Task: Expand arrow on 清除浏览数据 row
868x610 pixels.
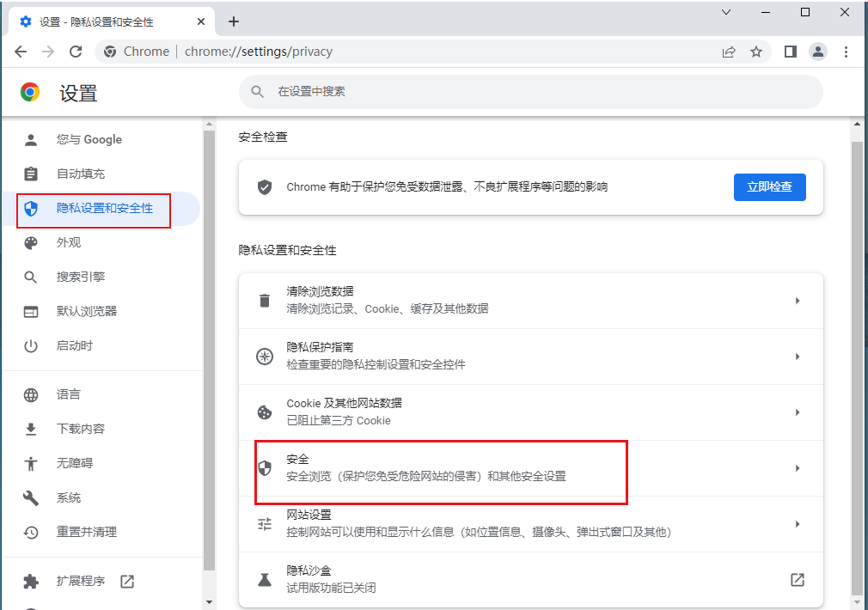Action: 798,301
